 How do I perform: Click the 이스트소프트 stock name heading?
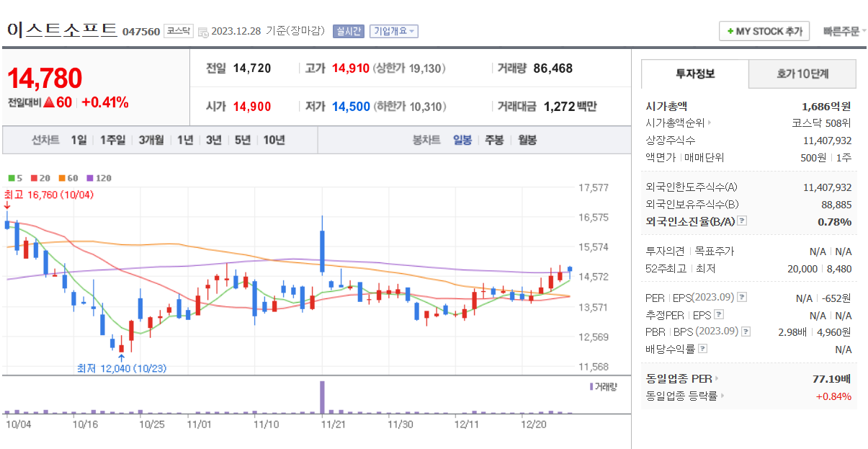(62, 30)
